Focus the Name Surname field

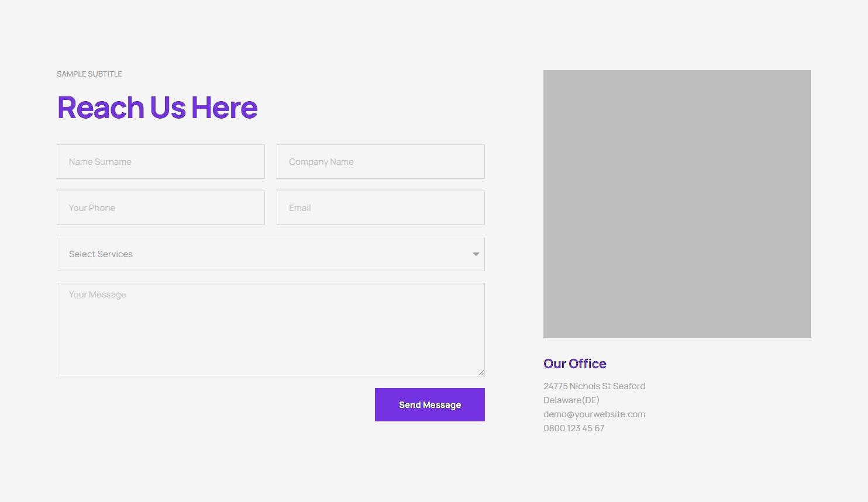pyautogui.click(x=161, y=162)
